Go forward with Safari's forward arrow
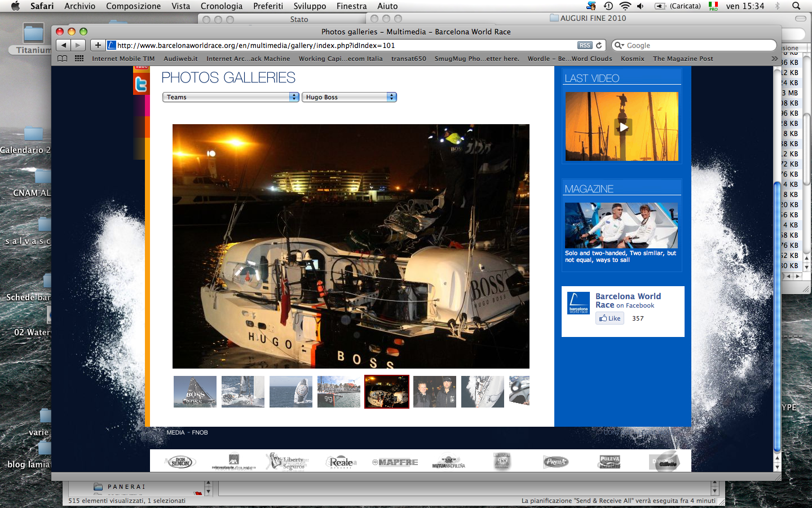812x508 pixels. 78,45
